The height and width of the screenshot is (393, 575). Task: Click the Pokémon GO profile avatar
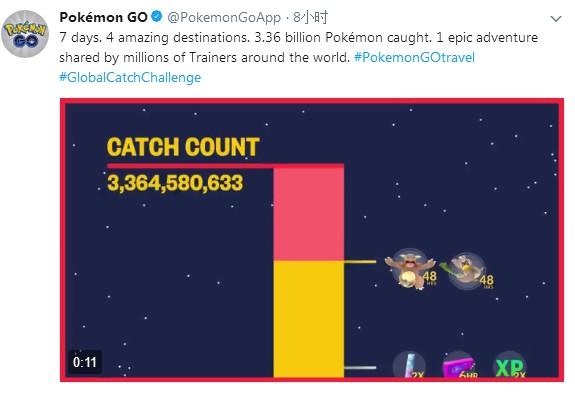pos(25,34)
